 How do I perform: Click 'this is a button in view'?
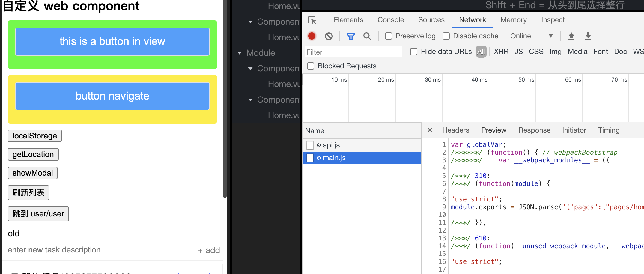click(x=112, y=42)
